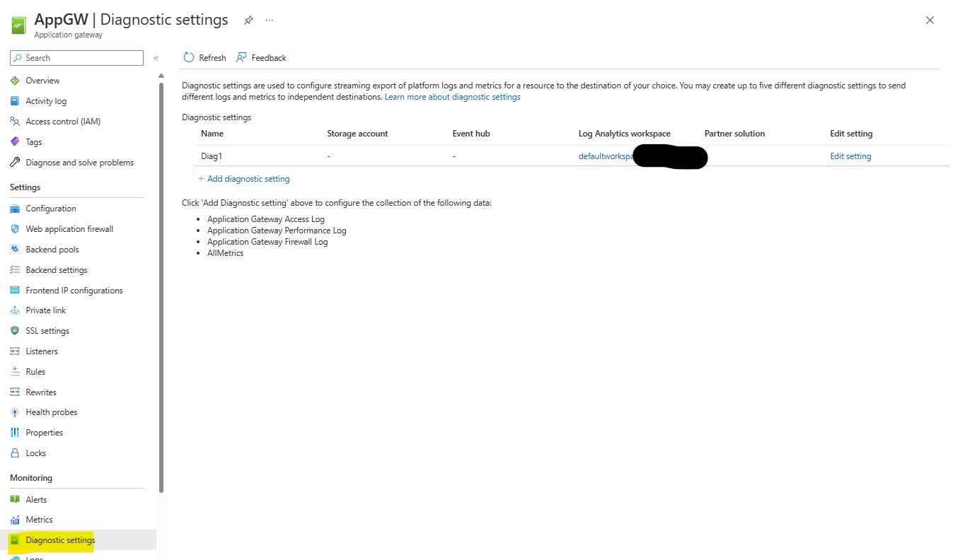Click the Private link icon

click(x=15, y=310)
